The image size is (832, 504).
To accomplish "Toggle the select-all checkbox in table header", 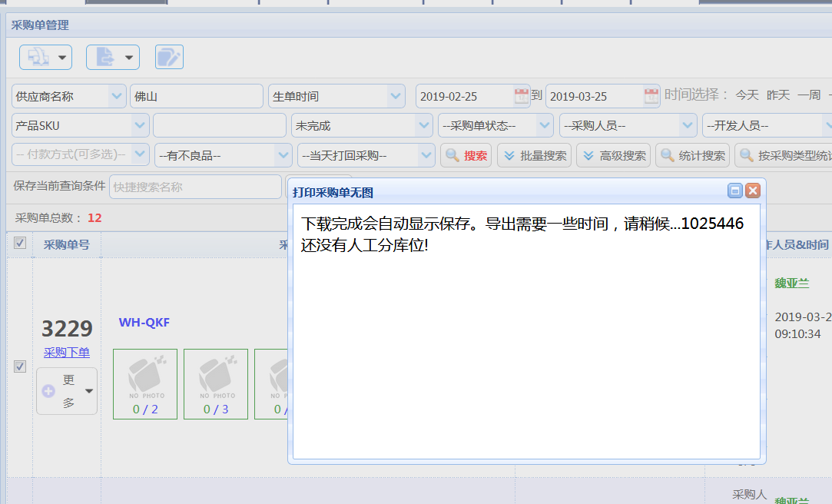I will point(20,243).
